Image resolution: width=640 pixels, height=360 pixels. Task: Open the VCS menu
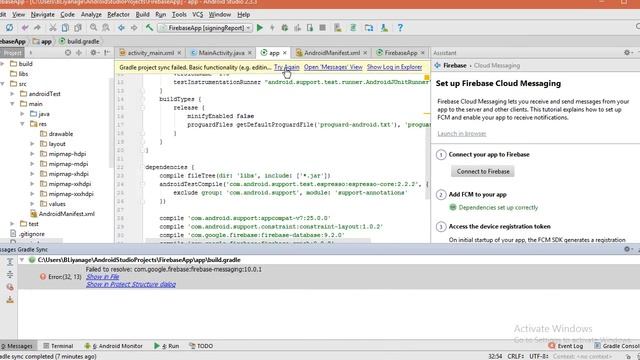click(198, 14)
